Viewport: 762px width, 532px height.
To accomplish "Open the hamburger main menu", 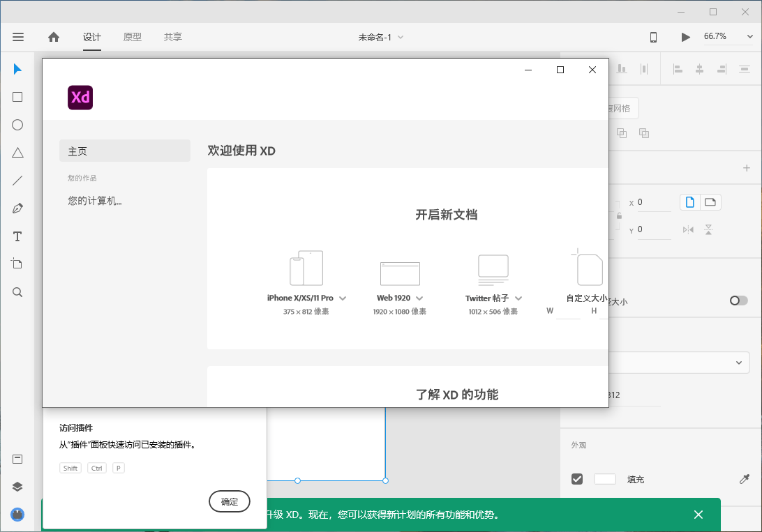I will point(18,37).
